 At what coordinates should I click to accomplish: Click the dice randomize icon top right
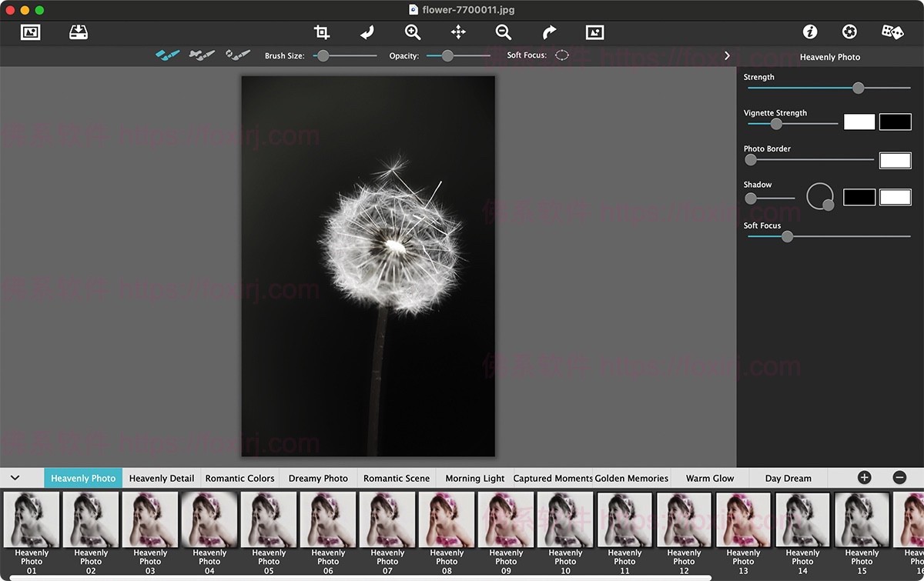891,32
